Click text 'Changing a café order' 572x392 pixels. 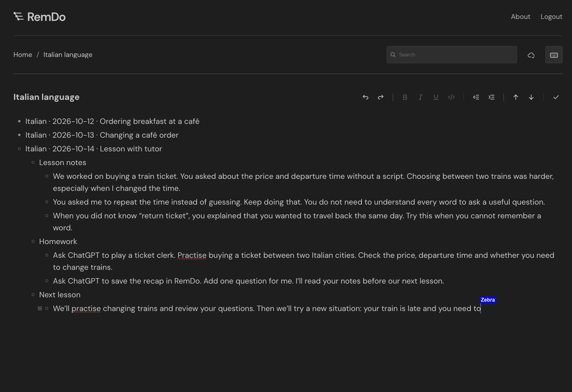pyautogui.click(x=139, y=135)
